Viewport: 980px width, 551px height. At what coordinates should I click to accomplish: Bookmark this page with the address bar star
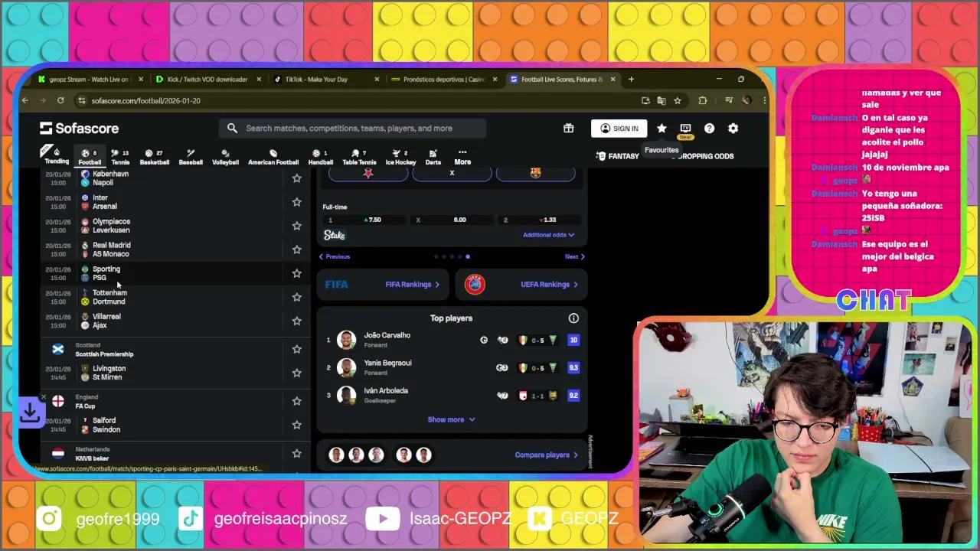tap(678, 100)
